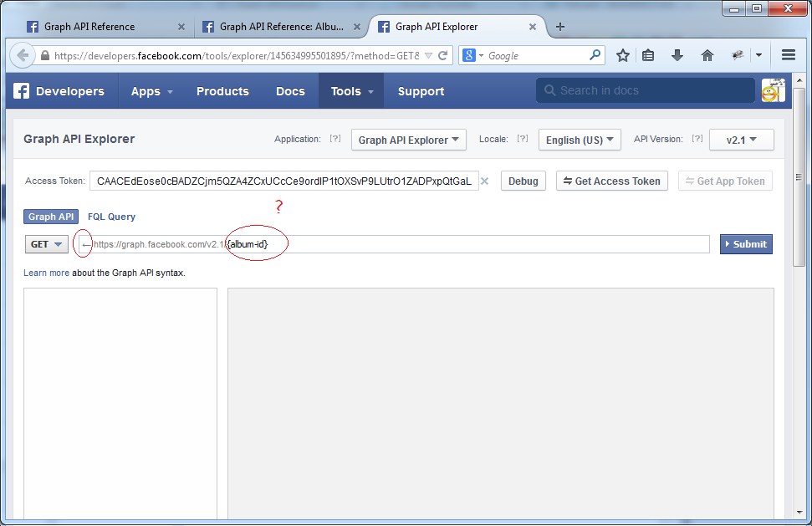The image size is (812, 526).
Task: Close the Graph API Reference tab
Action: coord(181,27)
